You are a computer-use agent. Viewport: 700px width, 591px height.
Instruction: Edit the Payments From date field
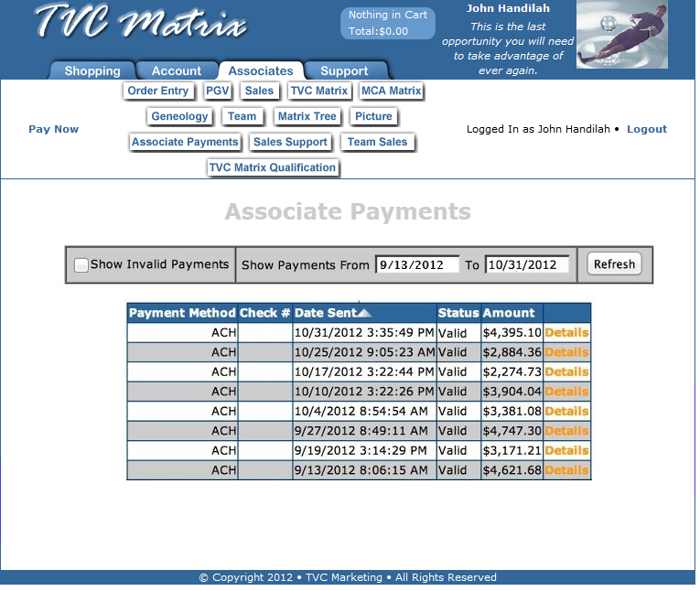coord(417,264)
